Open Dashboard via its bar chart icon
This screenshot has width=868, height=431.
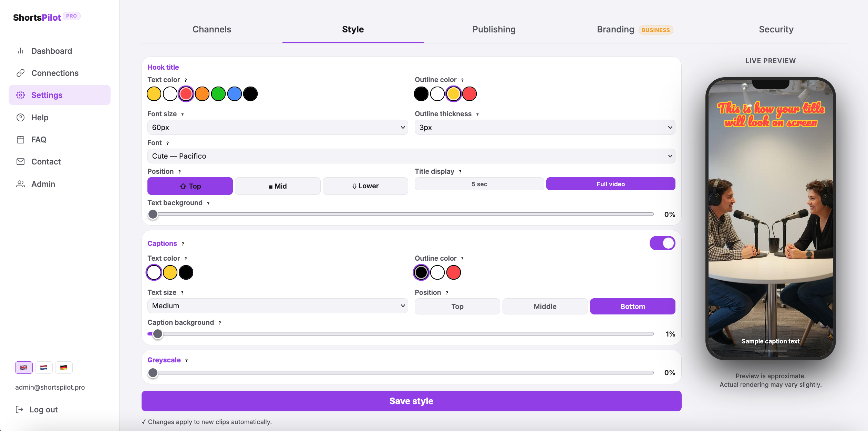[21, 51]
